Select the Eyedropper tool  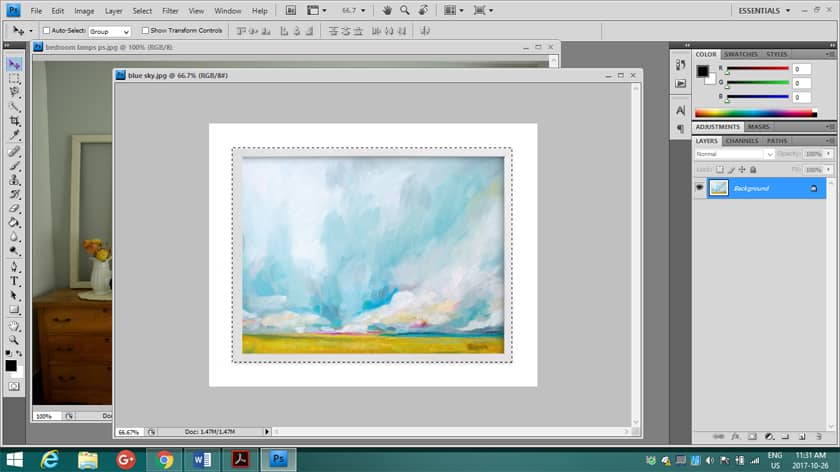(x=14, y=135)
